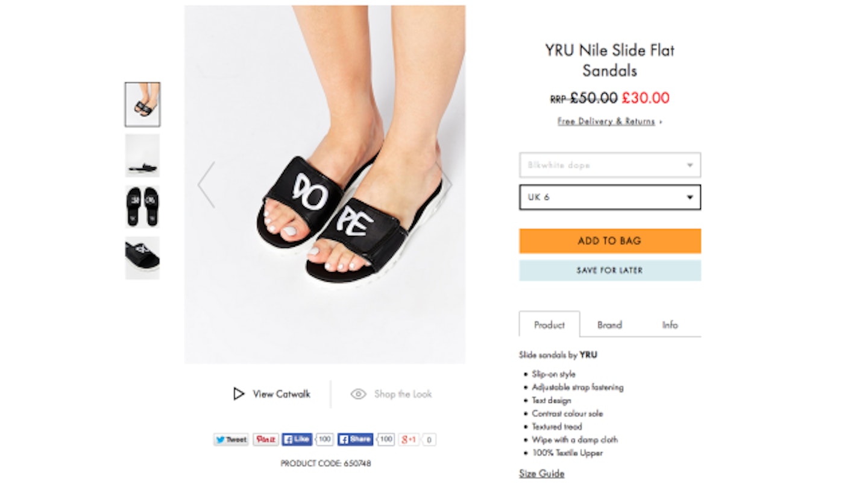Click the Tweet share button
The width and height of the screenshot is (868, 488).
[231, 440]
